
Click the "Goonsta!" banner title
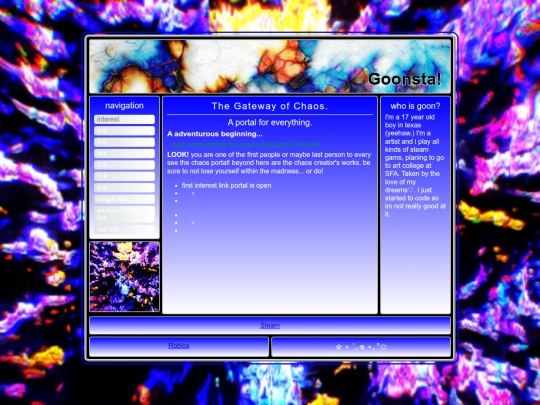(x=405, y=79)
